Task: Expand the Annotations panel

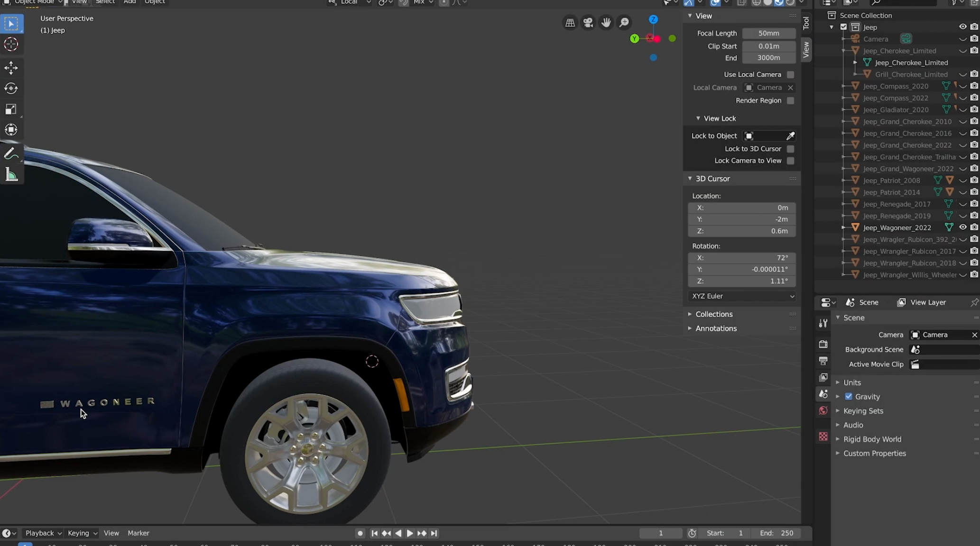Action: [690, 328]
